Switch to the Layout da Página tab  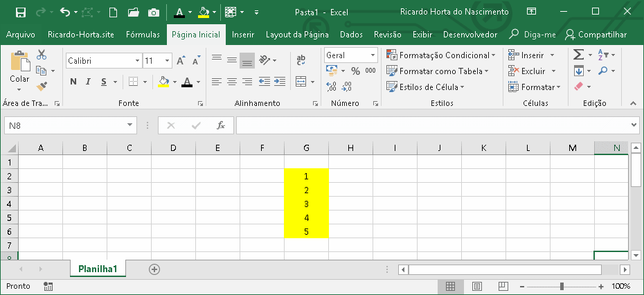point(297,35)
